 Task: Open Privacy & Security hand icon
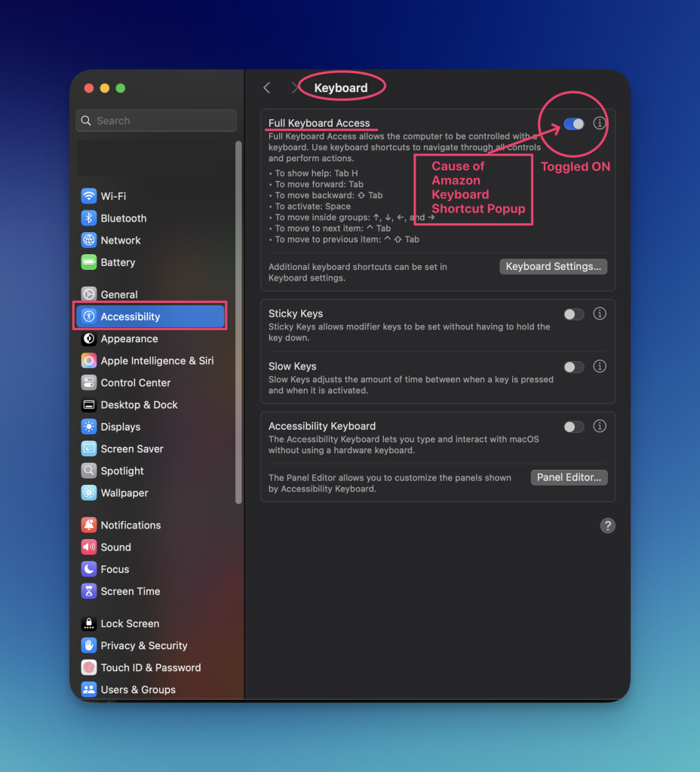click(89, 645)
